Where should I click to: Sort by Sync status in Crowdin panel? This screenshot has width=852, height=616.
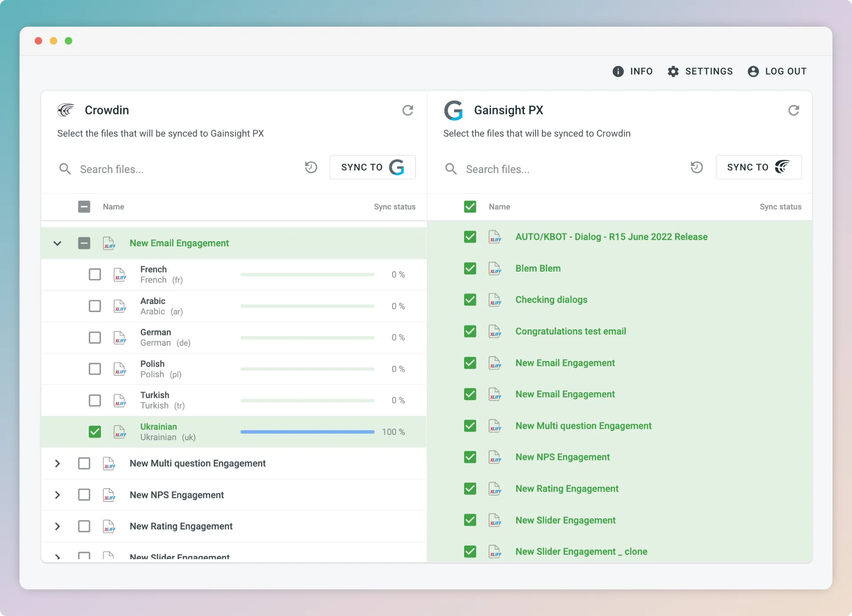coord(394,207)
